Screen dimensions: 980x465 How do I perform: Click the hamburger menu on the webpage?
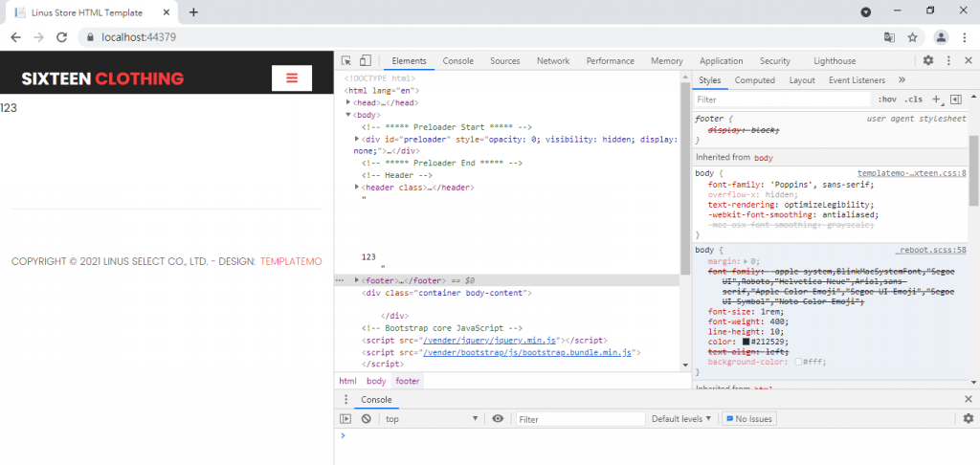pyautogui.click(x=291, y=78)
